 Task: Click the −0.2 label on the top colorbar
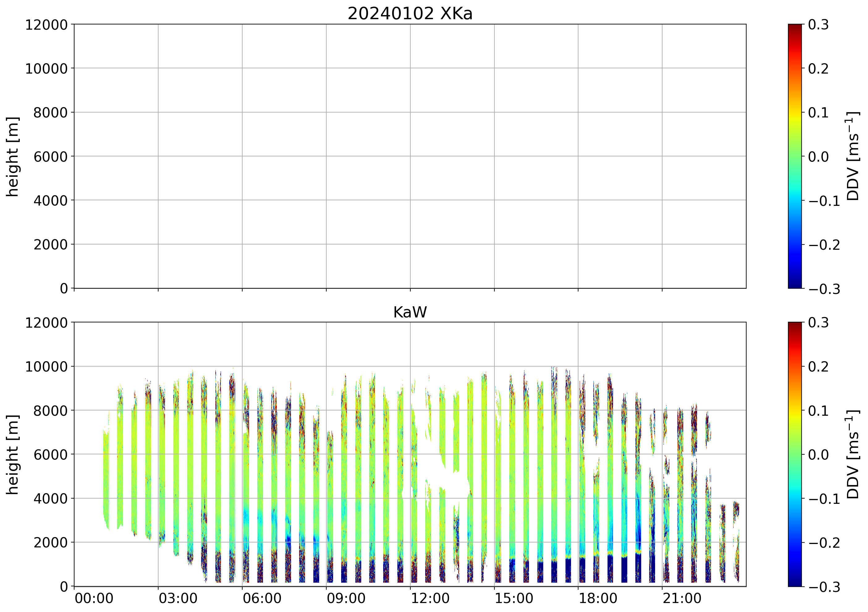[824, 245]
